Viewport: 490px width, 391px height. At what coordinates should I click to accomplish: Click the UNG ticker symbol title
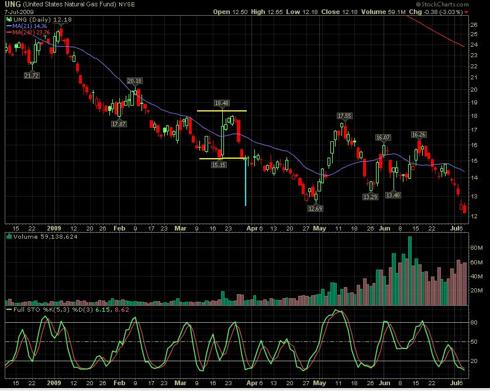(13, 4)
